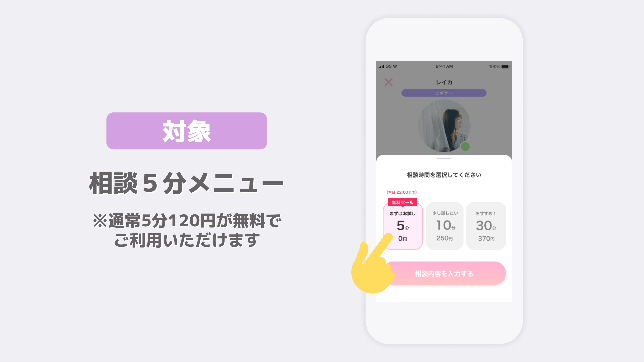The height and width of the screenshot is (362, 644).
Task: Close the profile with the X icon
Action: (x=388, y=82)
